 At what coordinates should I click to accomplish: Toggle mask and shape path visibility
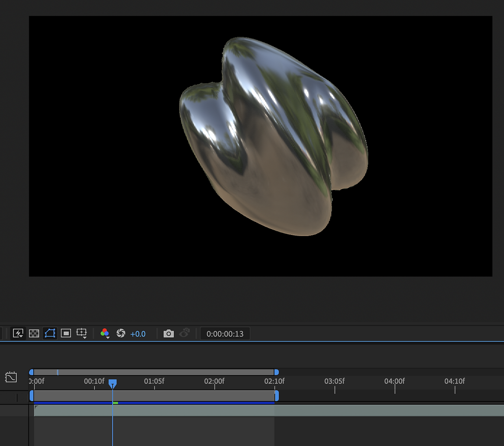click(50, 334)
